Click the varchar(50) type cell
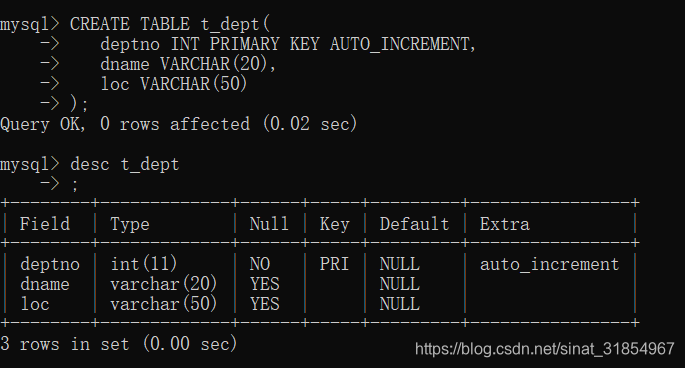This screenshot has height=368, width=685. [164, 304]
